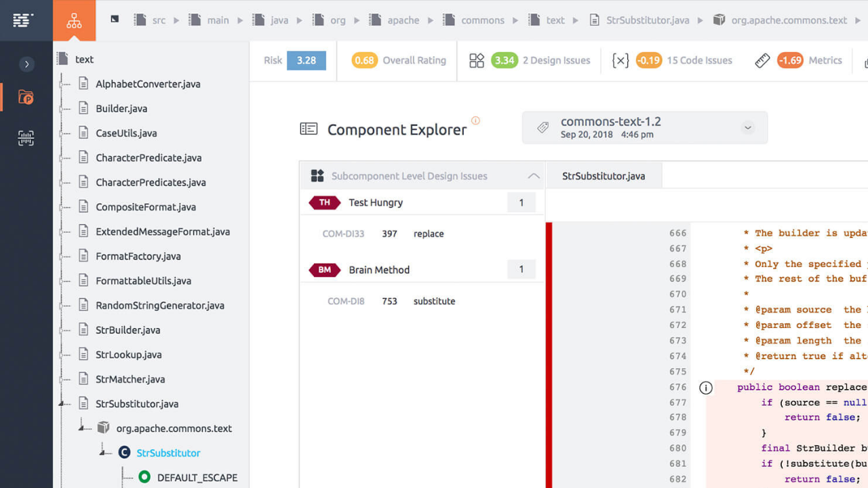This screenshot has width=868, height=488.
Task: Expand the left sidebar with arrow button
Action: [26, 64]
